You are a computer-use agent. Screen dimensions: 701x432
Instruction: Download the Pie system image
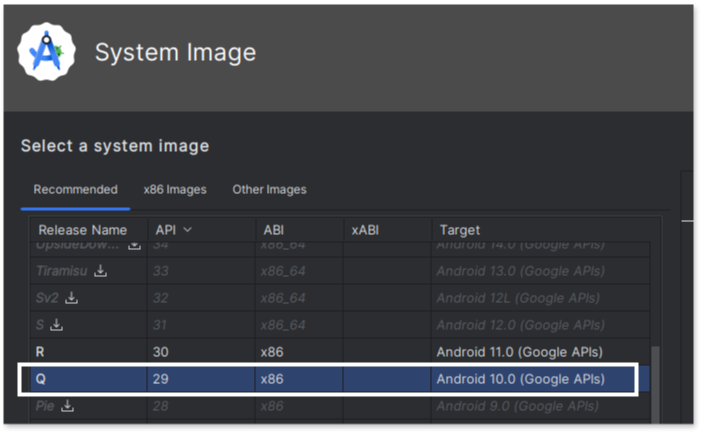tap(68, 406)
